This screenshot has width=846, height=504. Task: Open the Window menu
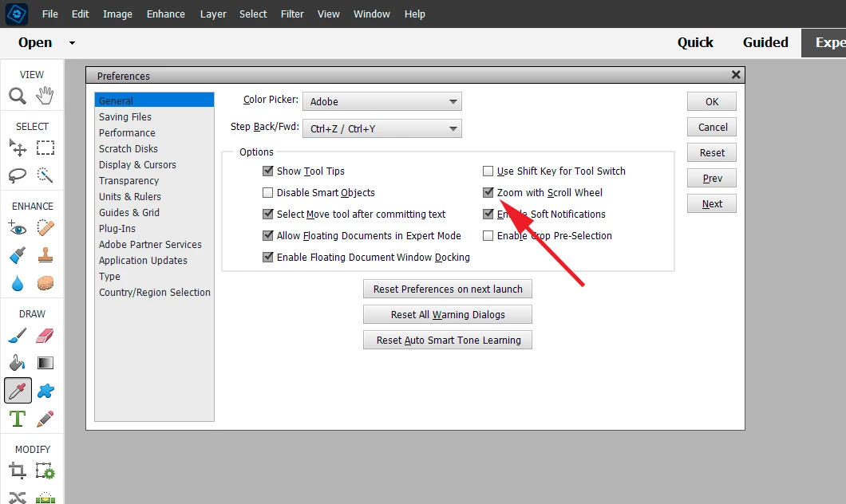372,14
